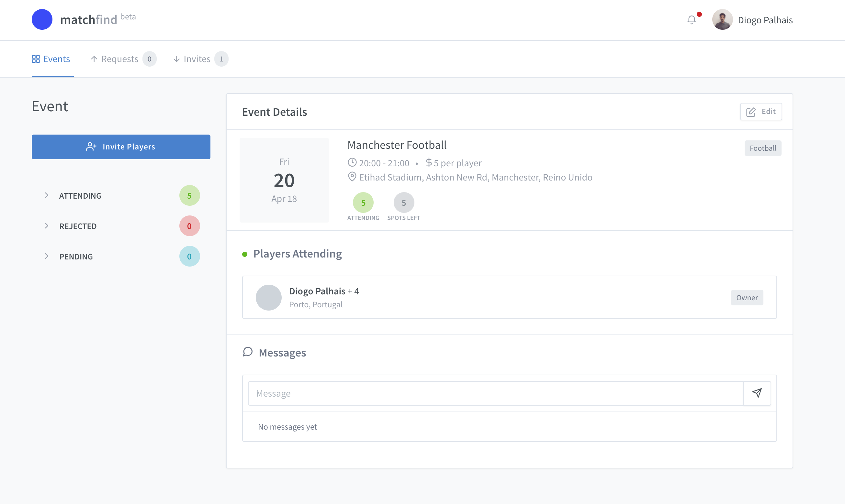Expand the REJECTED list chevron
This screenshot has height=504, width=845.
click(47, 226)
